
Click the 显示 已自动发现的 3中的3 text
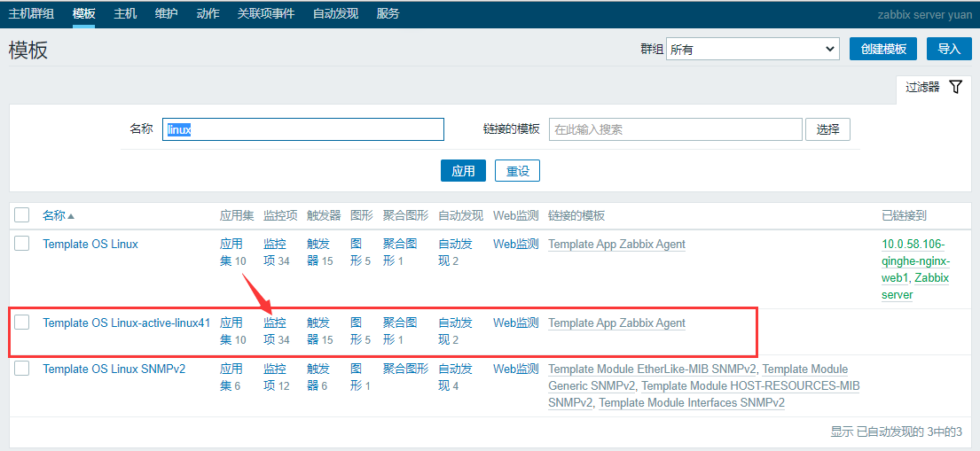[x=897, y=432]
